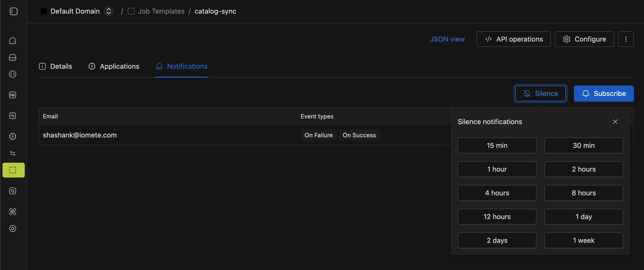
Task: Toggle the sidebar collapse icon
Action: [x=14, y=11]
